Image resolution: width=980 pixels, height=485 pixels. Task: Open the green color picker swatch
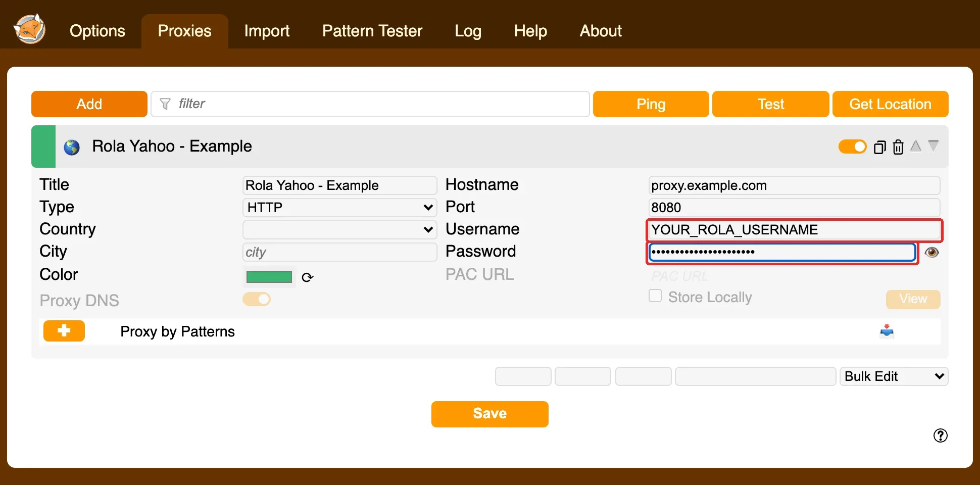tap(269, 277)
